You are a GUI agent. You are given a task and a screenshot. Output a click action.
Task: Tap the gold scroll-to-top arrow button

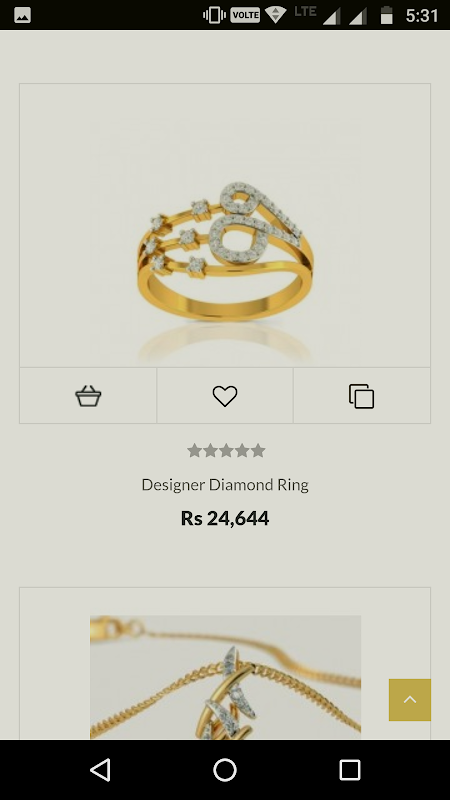pos(410,699)
